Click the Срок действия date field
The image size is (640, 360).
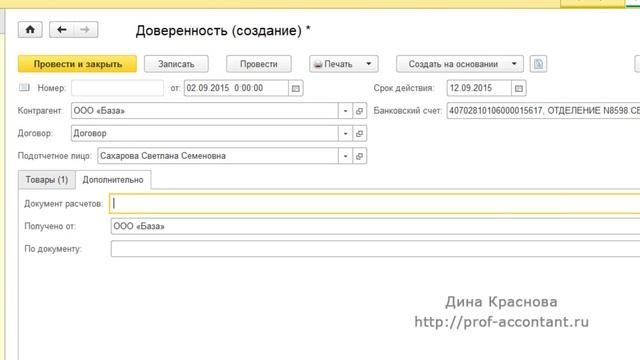(x=479, y=88)
